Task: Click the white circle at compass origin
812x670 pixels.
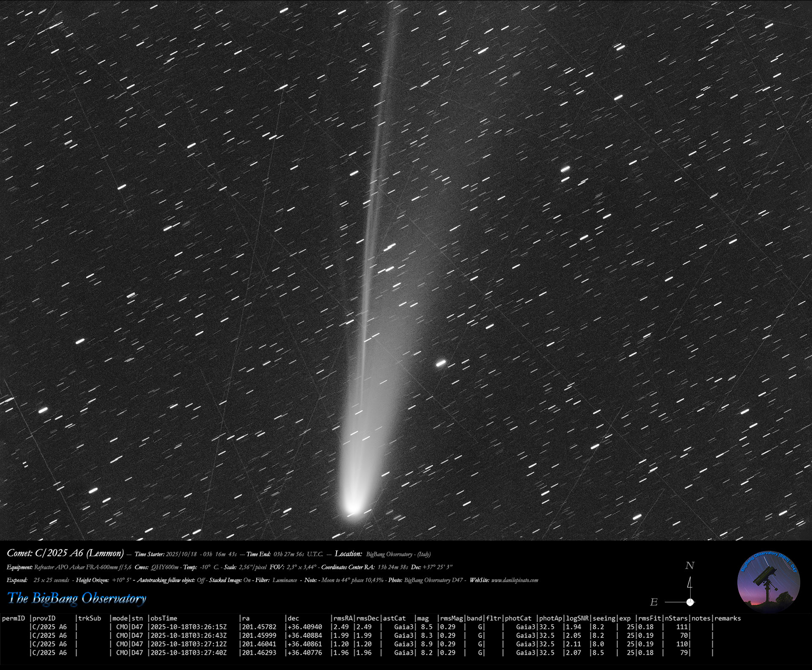Action: click(x=690, y=602)
